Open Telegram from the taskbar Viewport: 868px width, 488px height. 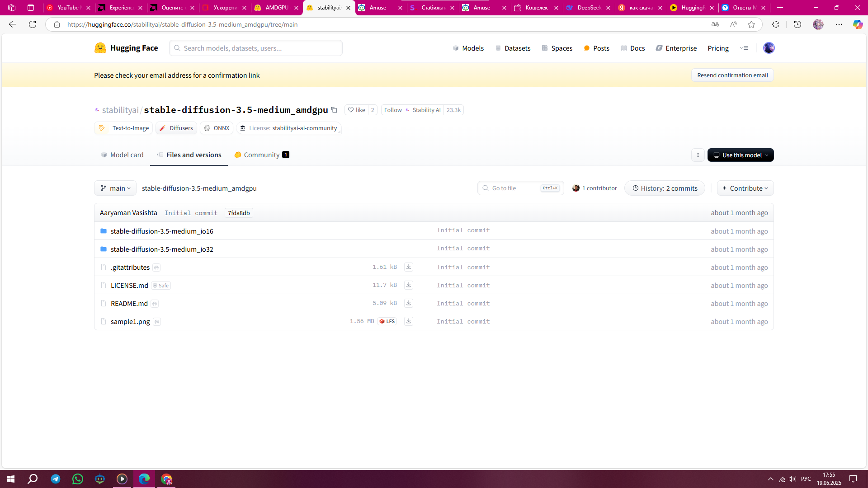(56, 479)
